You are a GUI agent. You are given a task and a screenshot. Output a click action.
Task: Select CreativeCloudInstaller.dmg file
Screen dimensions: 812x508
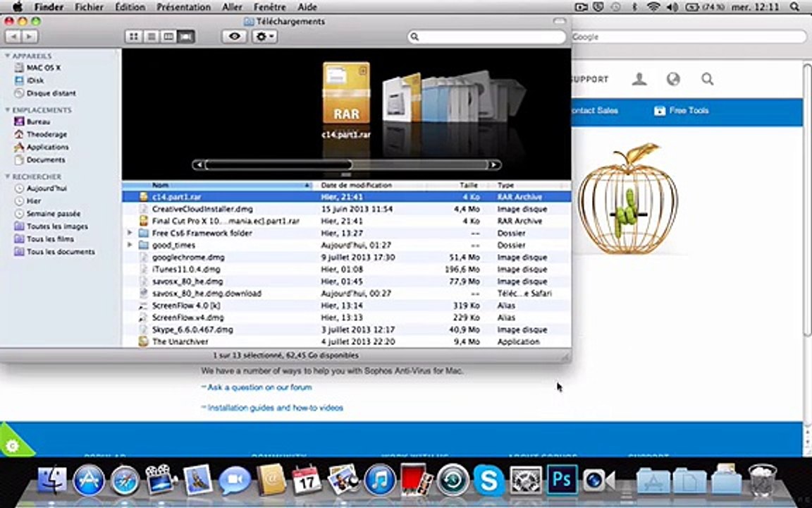(347, 209)
